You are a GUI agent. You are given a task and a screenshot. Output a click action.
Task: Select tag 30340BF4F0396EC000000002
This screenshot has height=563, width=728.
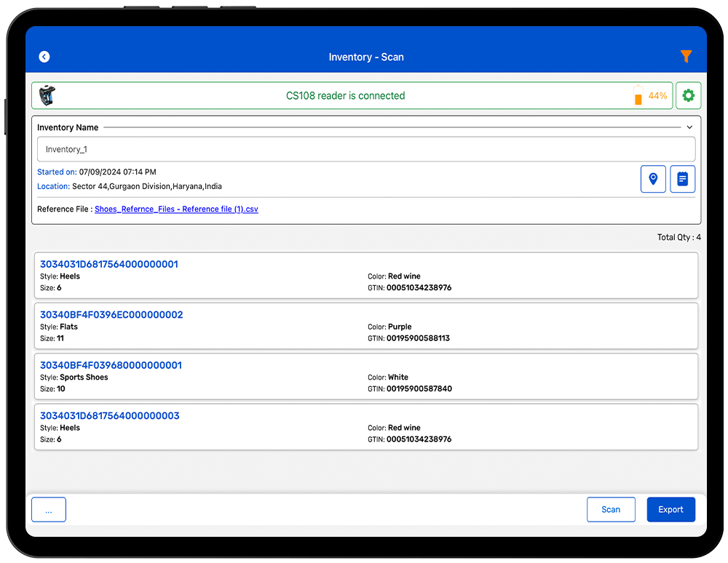111,315
